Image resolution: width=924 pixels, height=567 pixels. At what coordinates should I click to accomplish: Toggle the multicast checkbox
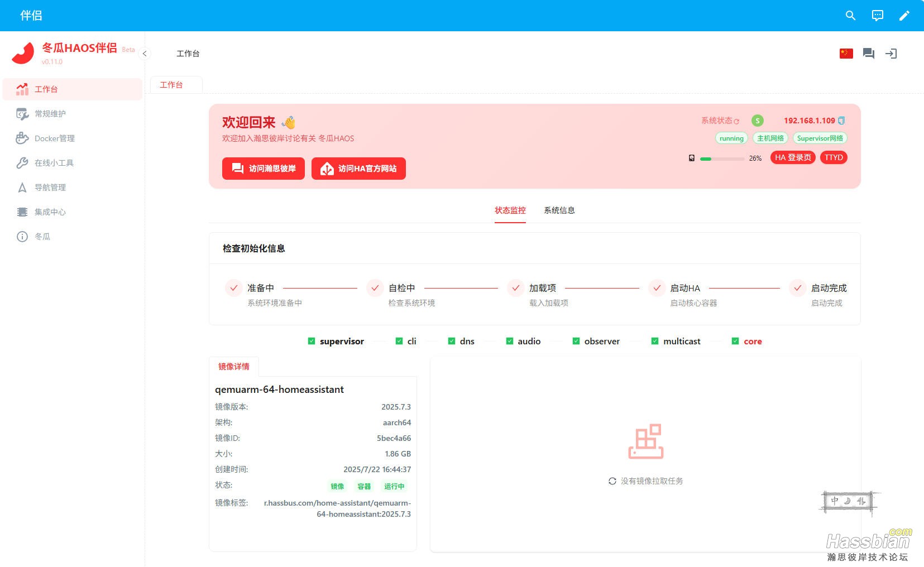(655, 341)
